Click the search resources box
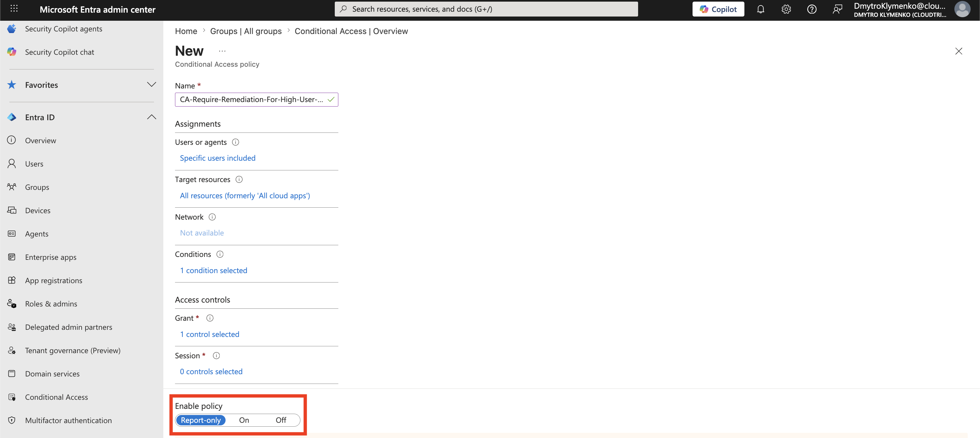Viewport: 980px width, 438px height. pyautogui.click(x=486, y=9)
